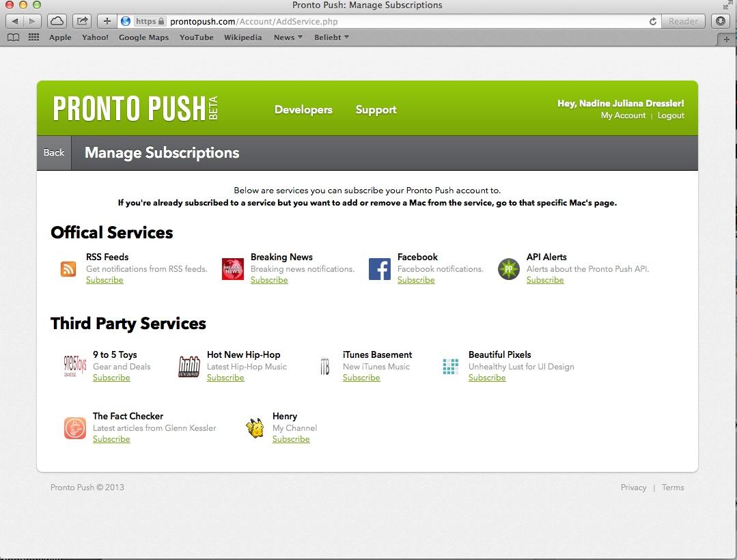Subscribe to 9 to 5 Toys
The image size is (737, 560).
[x=111, y=378]
